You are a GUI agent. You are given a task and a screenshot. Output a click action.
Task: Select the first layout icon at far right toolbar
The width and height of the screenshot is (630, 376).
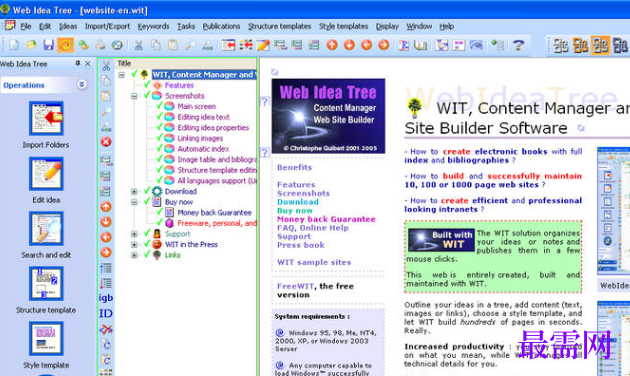pyautogui.click(x=561, y=45)
